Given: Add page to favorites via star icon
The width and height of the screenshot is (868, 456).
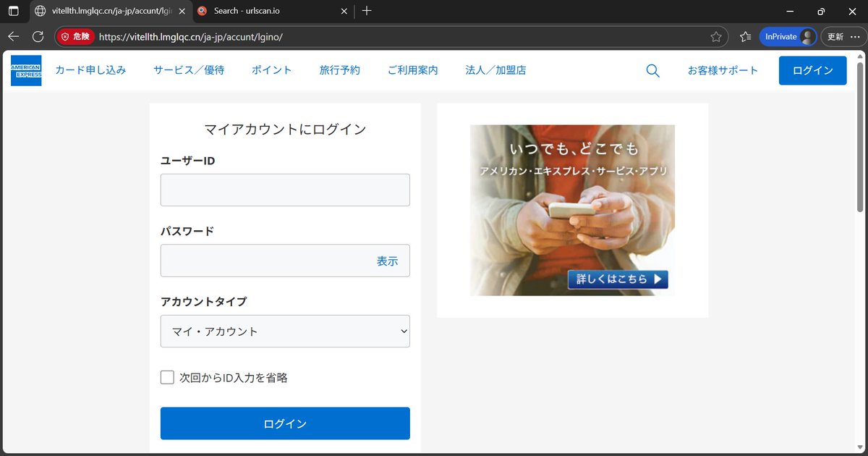Looking at the screenshot, I should point(716,36).
